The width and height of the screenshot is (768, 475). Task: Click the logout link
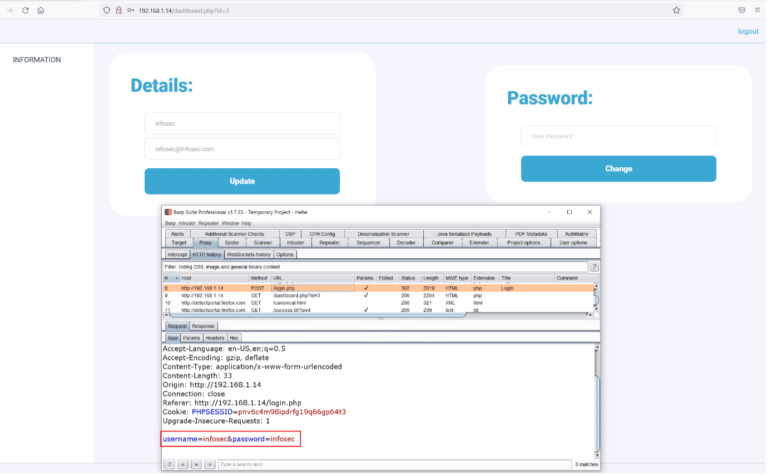(747, 31)
